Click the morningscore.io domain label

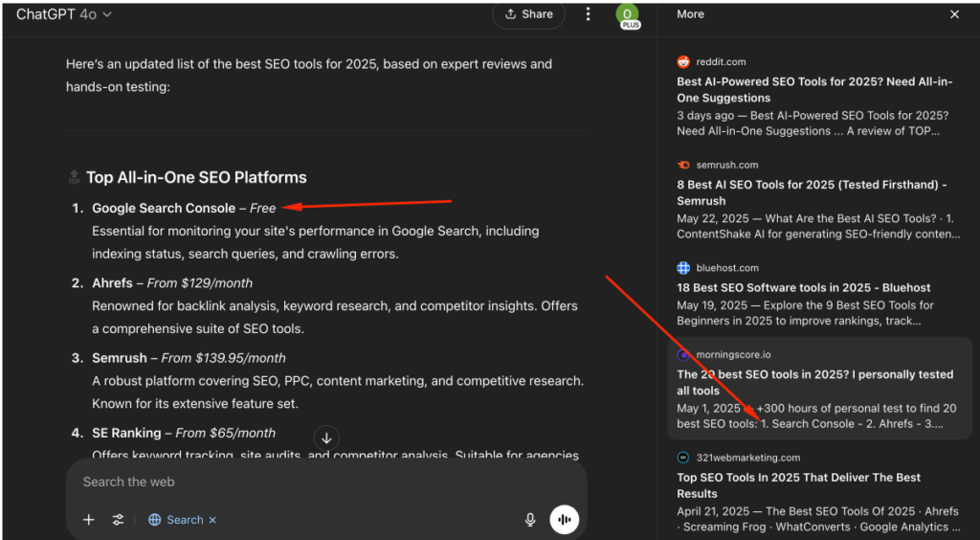pos(733,354)
